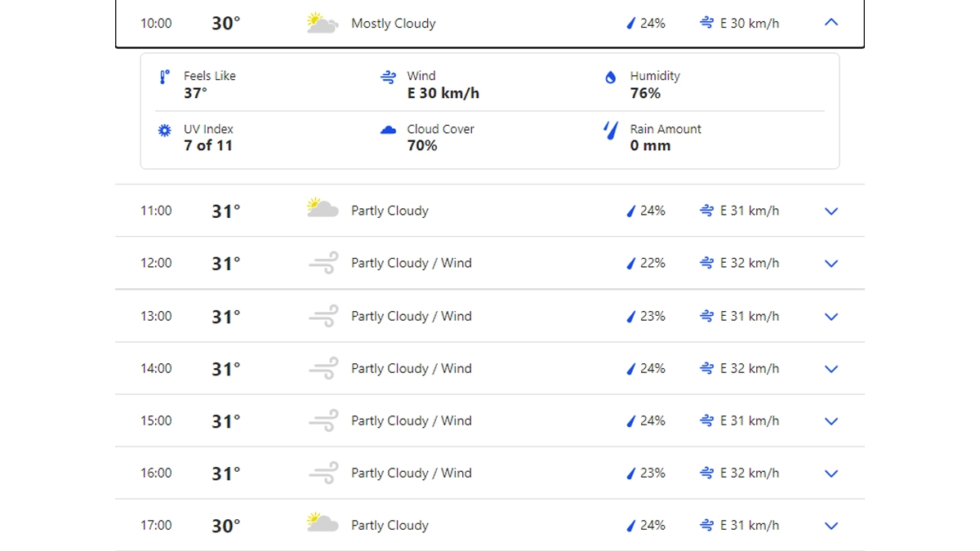Click the windy condition icon at 12:00

(x=323, y=263)
